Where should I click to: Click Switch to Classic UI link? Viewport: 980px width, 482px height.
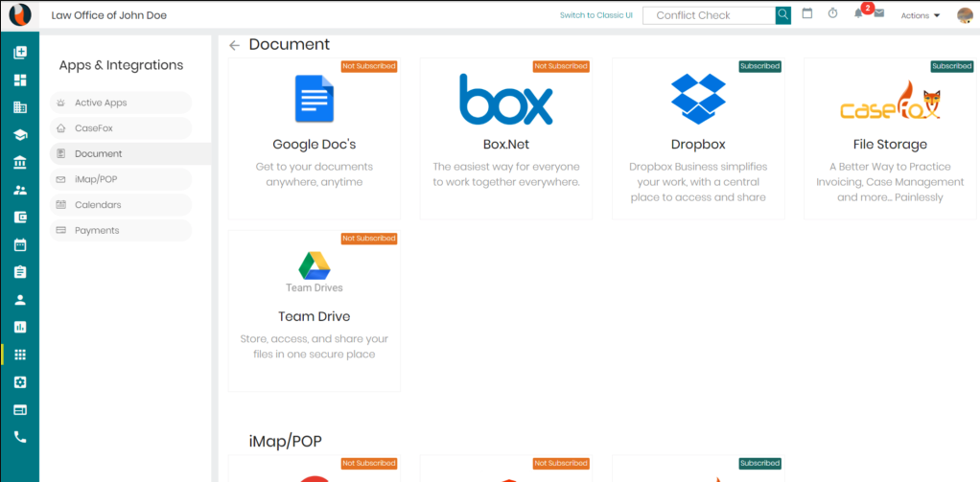(596, 15)
